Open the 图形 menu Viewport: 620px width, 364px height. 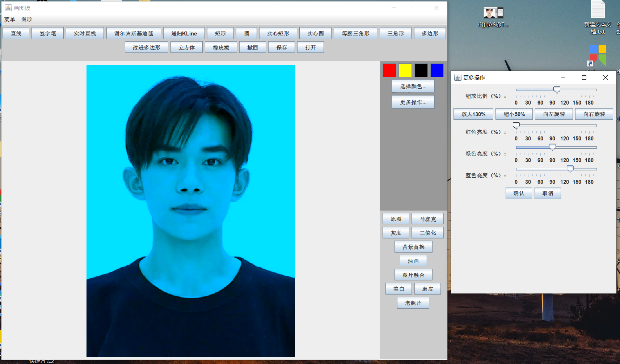[27, 19]
